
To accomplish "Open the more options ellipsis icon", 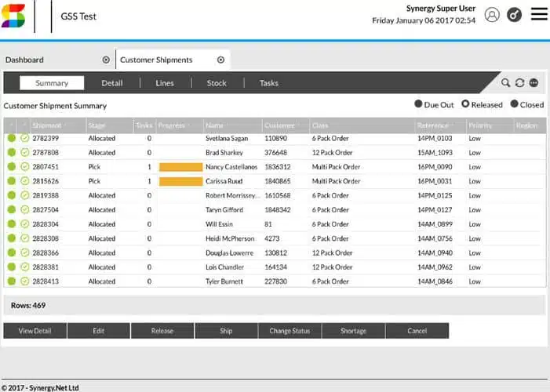I will tap(534, 83).
